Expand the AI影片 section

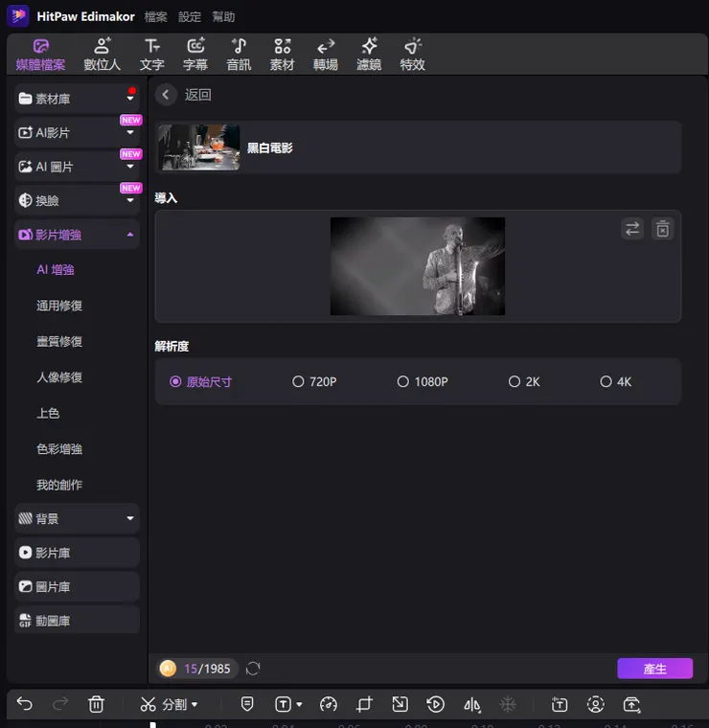click(77, 133)
